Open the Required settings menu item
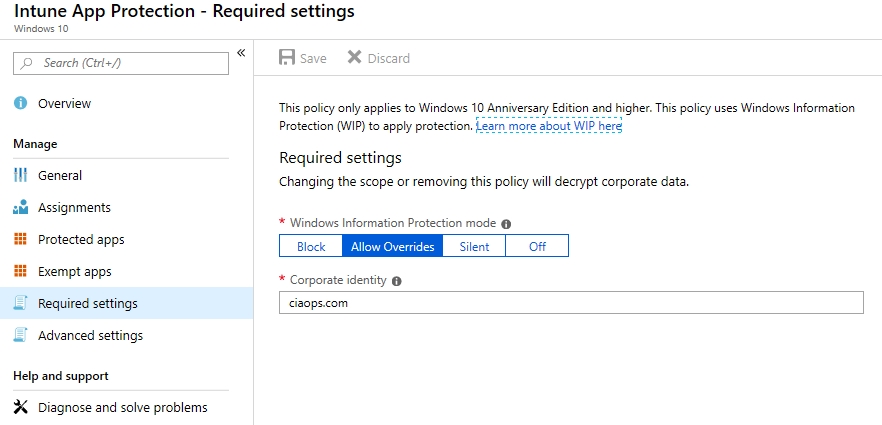The image size is (882, 425). click(88, 304)
